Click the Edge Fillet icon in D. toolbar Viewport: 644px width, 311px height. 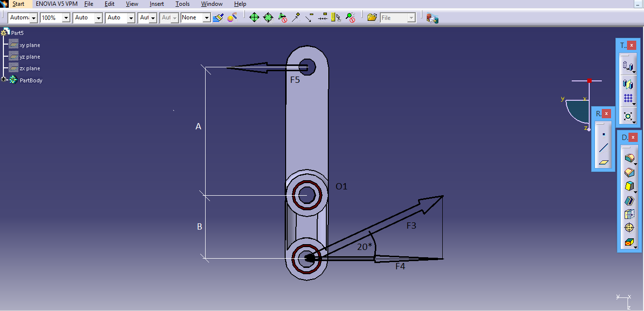coord(629,158)
